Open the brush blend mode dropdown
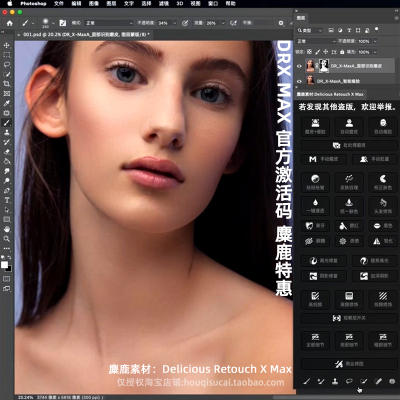The width and height of the screenshot is (400, 400). [x=109, y=23]
